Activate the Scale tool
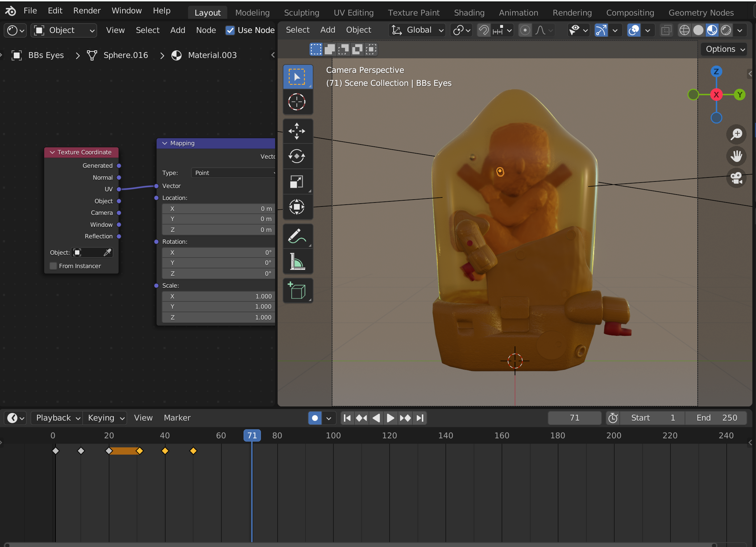 click(297, 182)
